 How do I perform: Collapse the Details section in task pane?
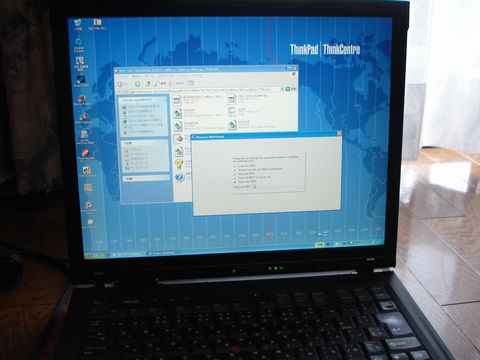pyautogui.click(x=146, y=179)
